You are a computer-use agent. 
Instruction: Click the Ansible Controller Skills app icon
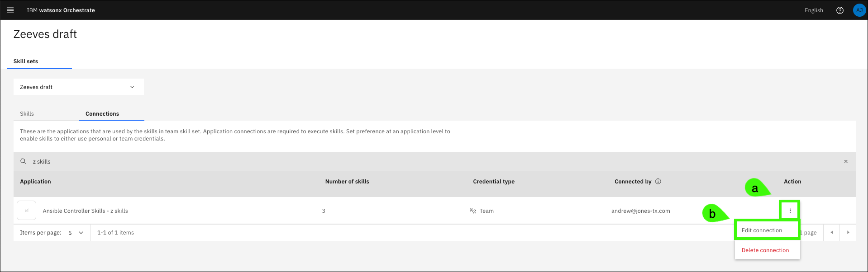(x=27, y=211)
